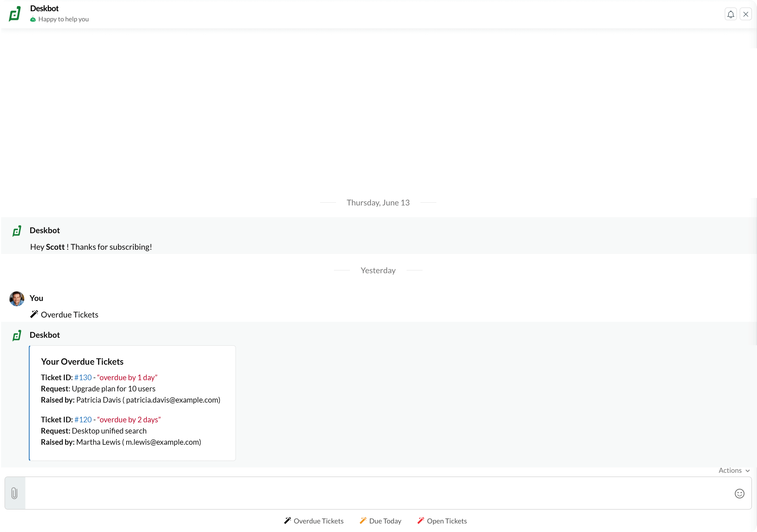Click the attachment paperclip icon
This screenshot has width=757, height=532.
(x=14, y=493)
